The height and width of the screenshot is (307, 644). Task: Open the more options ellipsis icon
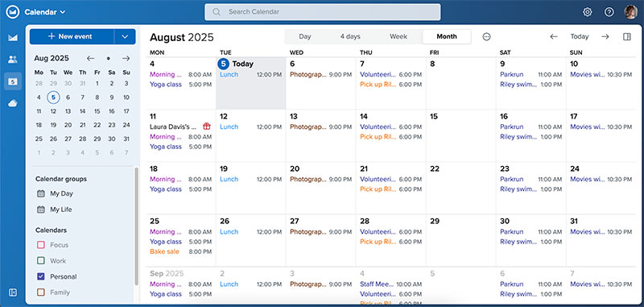point(487,36)
